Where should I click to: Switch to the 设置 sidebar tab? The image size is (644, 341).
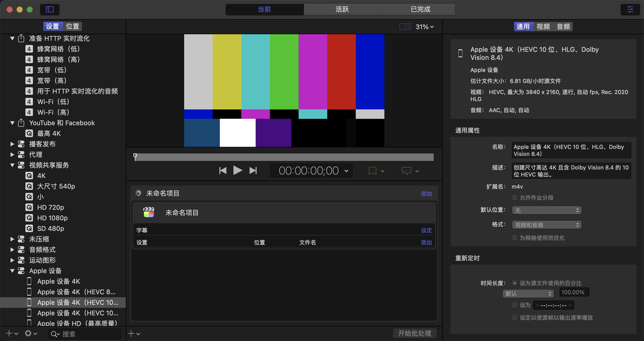(x=52, y=26)
